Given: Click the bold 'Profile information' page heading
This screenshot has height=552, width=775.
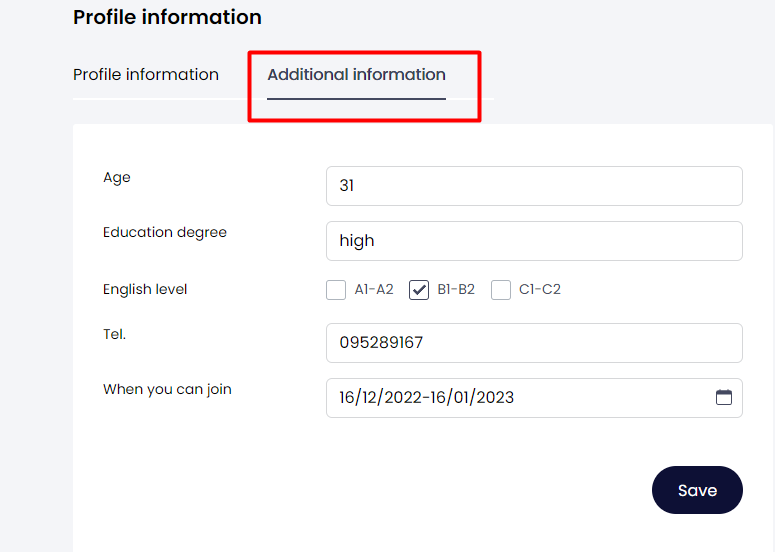Looking at the screenshot, I should tap(167, 17).
